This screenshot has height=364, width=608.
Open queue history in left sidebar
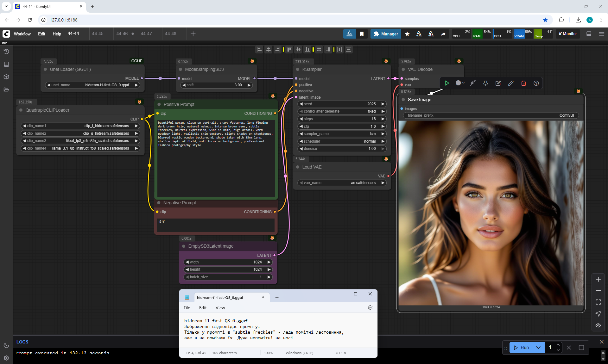click(x=6, y=52)
